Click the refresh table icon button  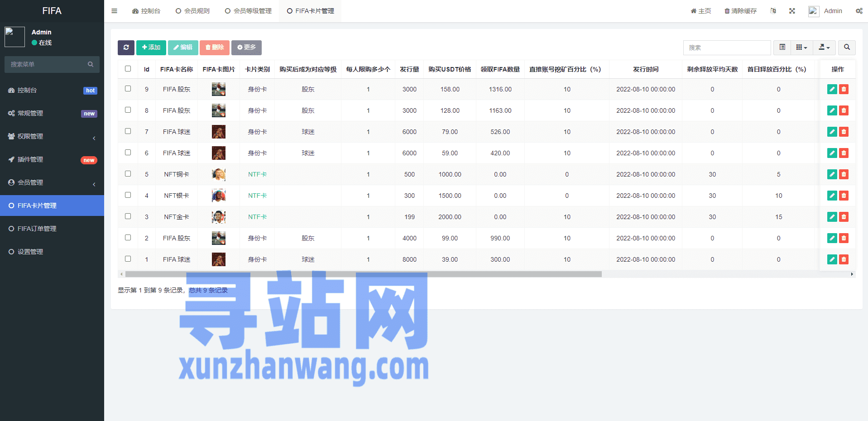point(126,48)
